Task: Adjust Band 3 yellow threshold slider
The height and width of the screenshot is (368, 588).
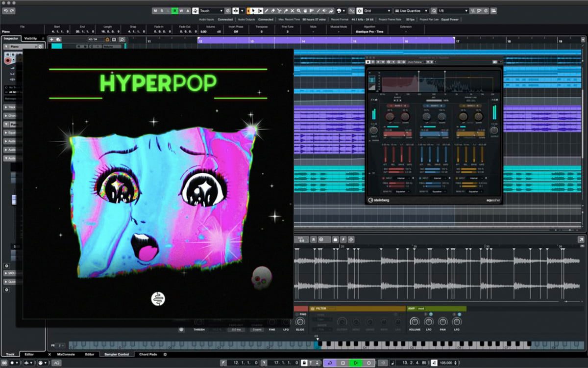Action: [470, 134]
